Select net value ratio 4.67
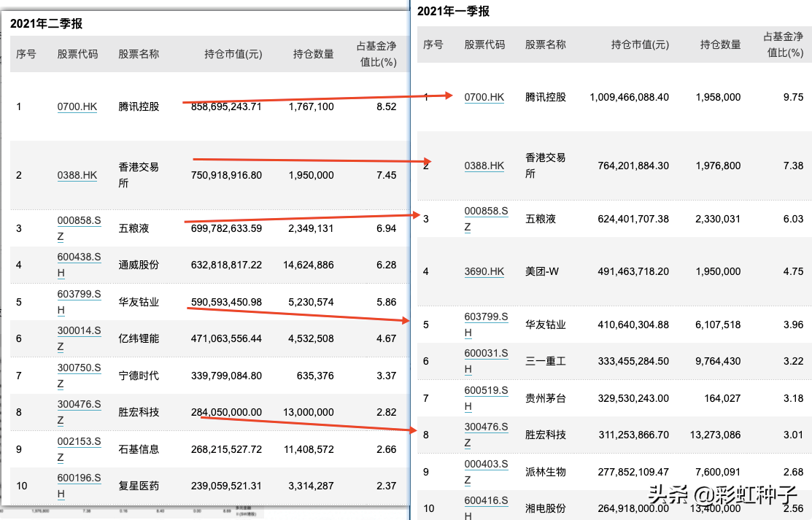 (x=387, y=338)
